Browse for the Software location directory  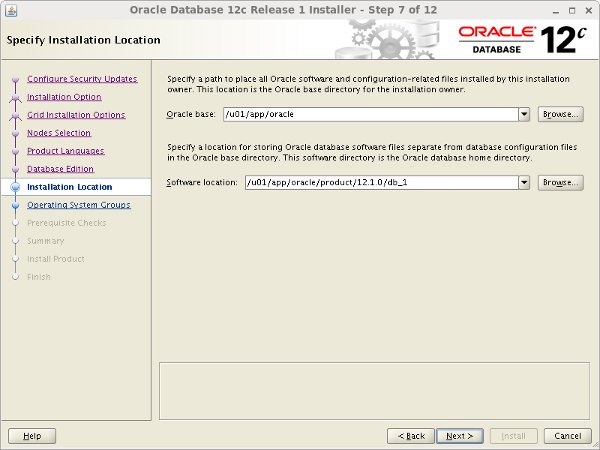point(561,183)
